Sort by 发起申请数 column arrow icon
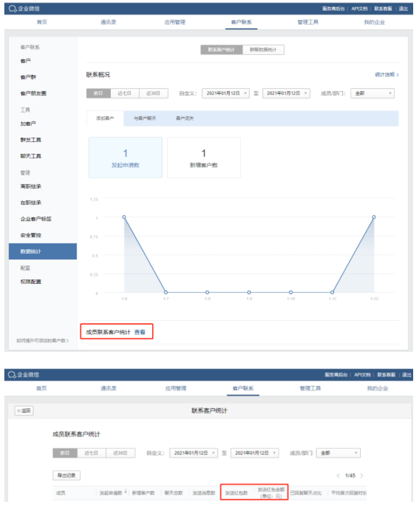This screenshot has width=420, height=510. click(x=125, y=493)
